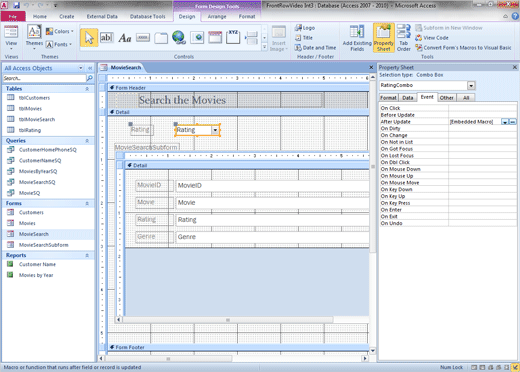Viewport: 520px width, 372px height.
Task: Open tblCustomers table
Action: point(34,98)
